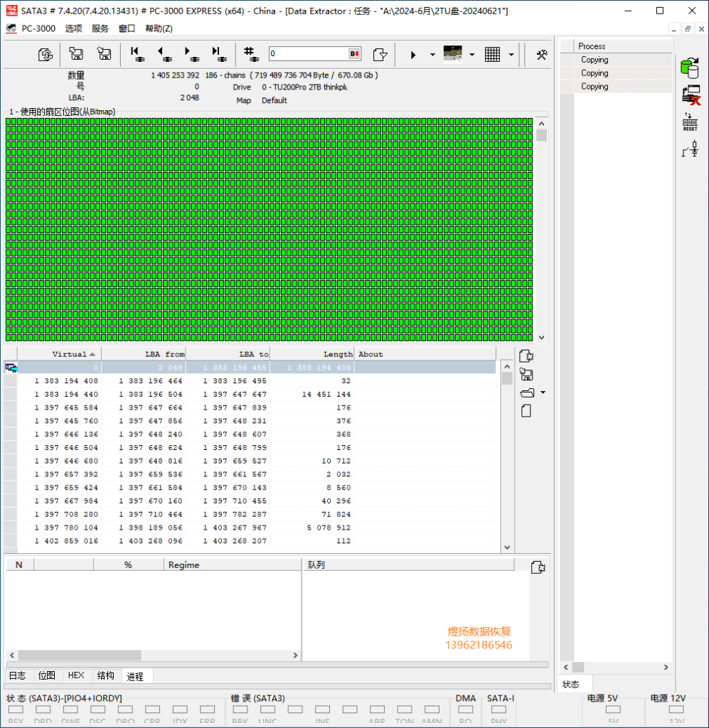Viewport: 709px width, 728px height.
Task: Jump to first chain position icon
Action: 137,54
